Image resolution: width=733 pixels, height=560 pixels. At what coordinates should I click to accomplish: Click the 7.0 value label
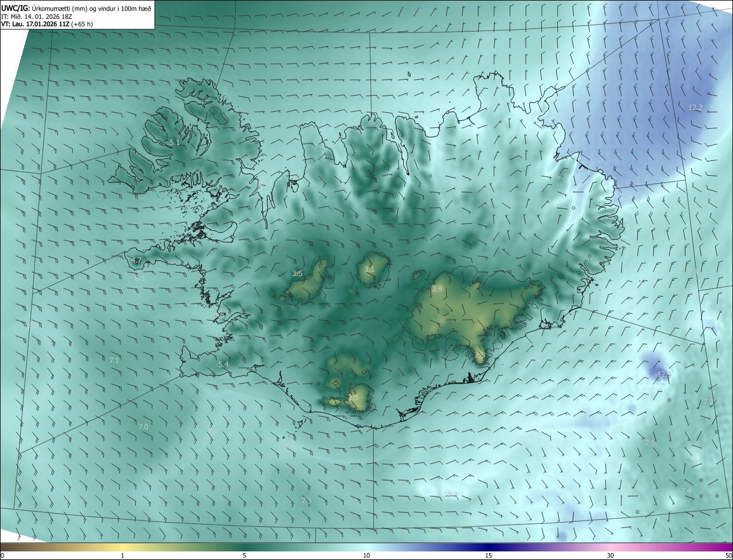click(143, 427)
